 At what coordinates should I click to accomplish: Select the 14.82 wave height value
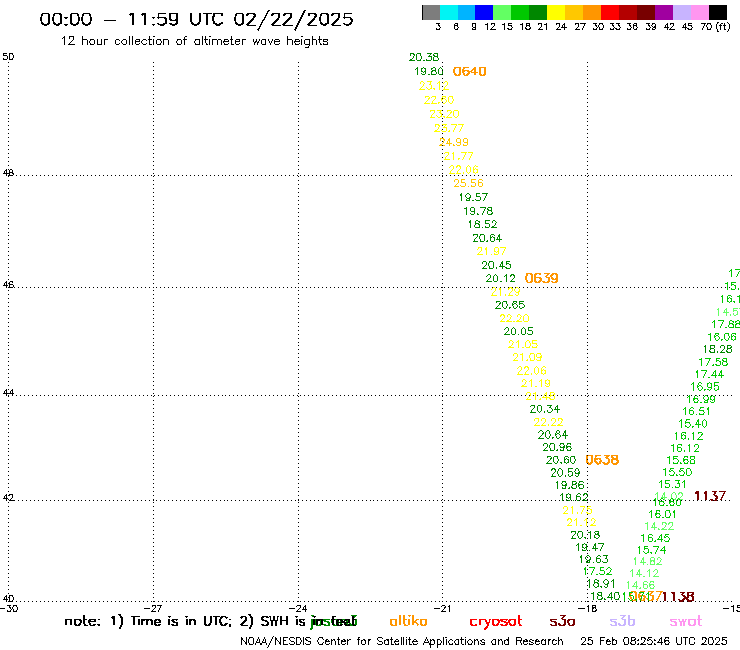click(x=648, y=561)
